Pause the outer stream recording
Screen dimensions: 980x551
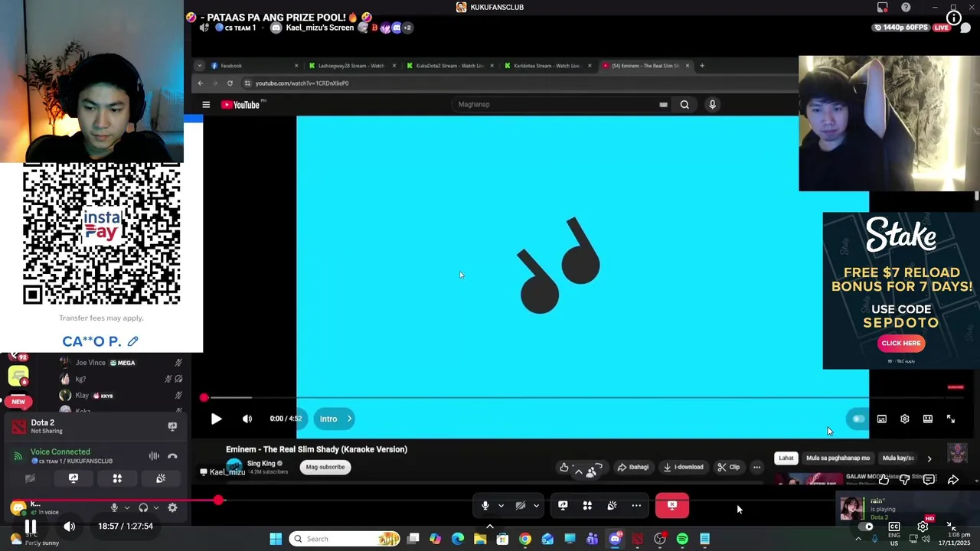[31, 527]
